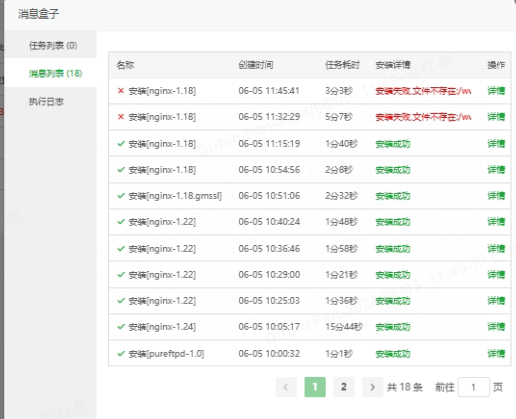
Task: Click the 06-05 10:00:32 time cell
Action: pos(269,354)
